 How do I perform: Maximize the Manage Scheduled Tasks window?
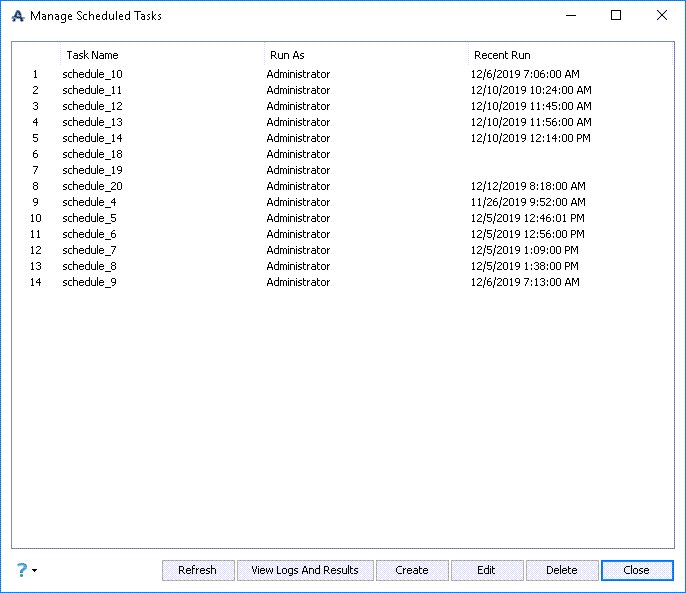(x=616, y=16)
